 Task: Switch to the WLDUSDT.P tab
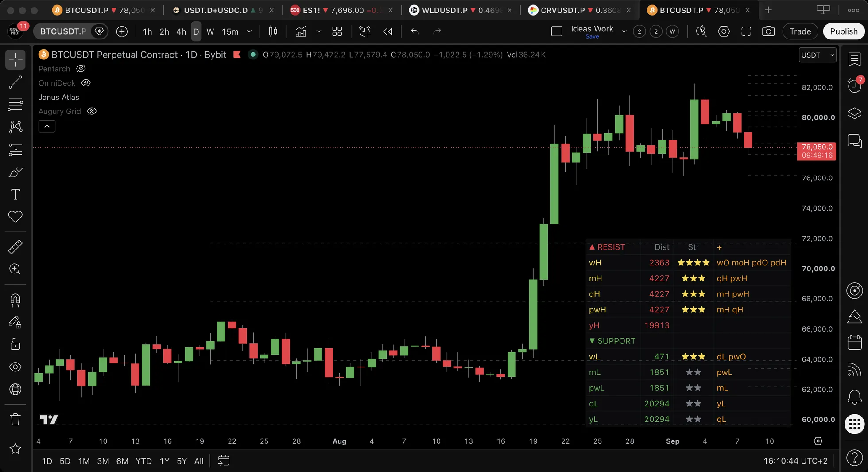(x=461, y=10)
